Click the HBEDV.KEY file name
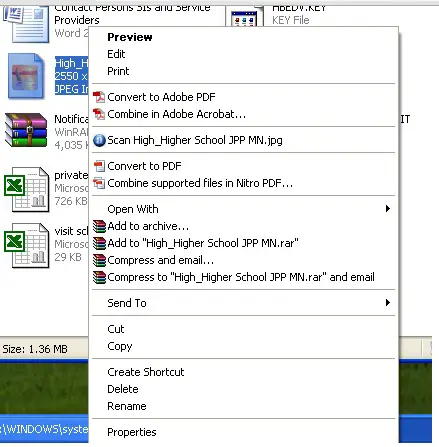The width and height of the screenshot is (439, 447). [299, 8]
